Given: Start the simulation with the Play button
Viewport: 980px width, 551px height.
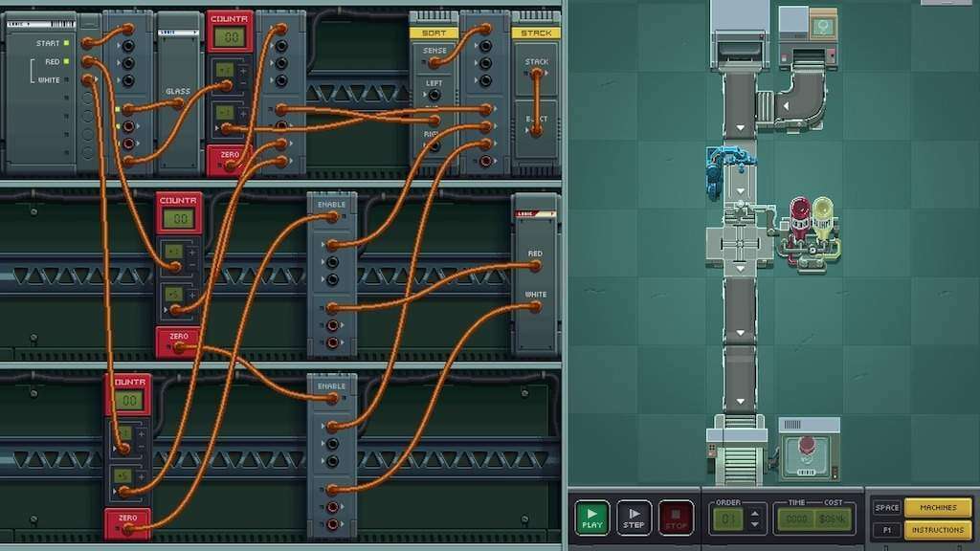Looking at the screenshot, I should click(591, 518).
